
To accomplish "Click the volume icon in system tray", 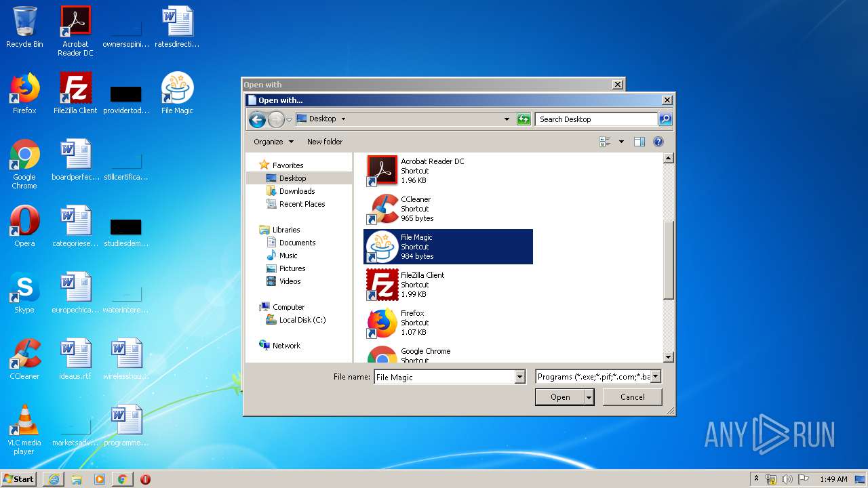I will pos(787,479).
